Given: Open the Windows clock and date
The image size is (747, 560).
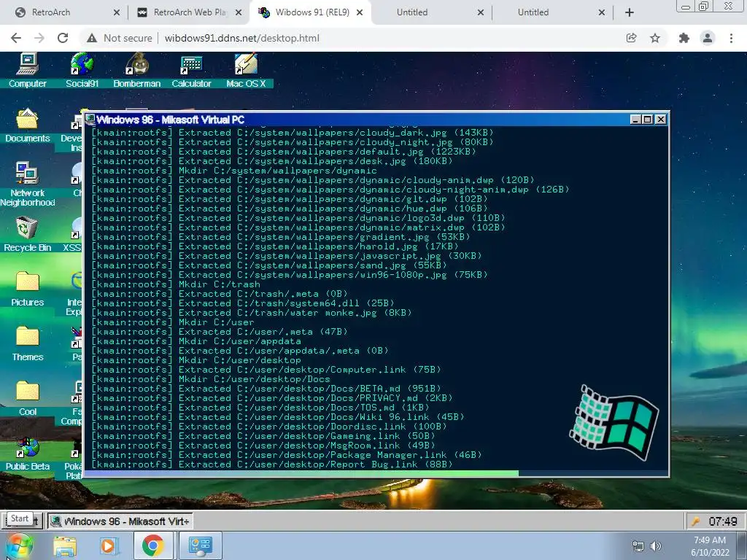Looking at the screenshot, I should coord(710,546).
